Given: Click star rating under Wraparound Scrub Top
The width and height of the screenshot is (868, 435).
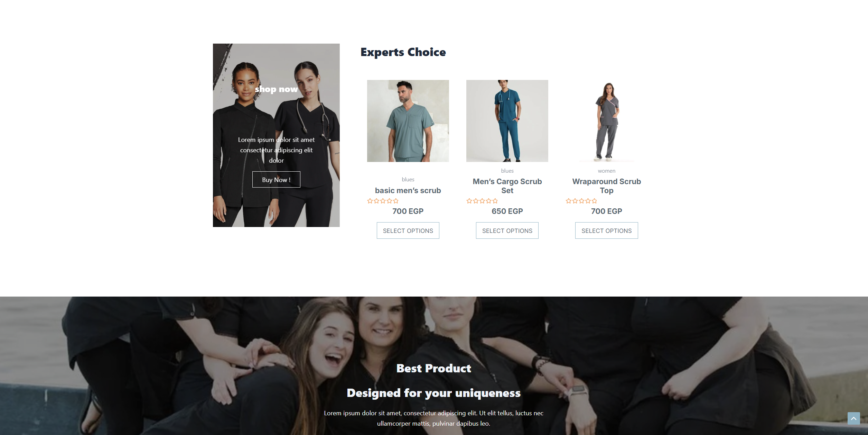Looking at the screenshot, I should point(581,201).
